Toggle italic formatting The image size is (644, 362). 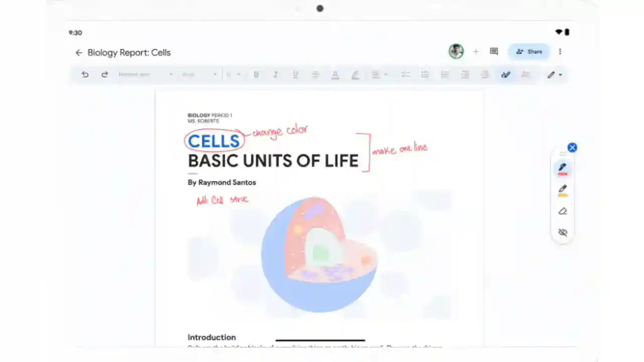pyautogui.click(x=275, y=74)
